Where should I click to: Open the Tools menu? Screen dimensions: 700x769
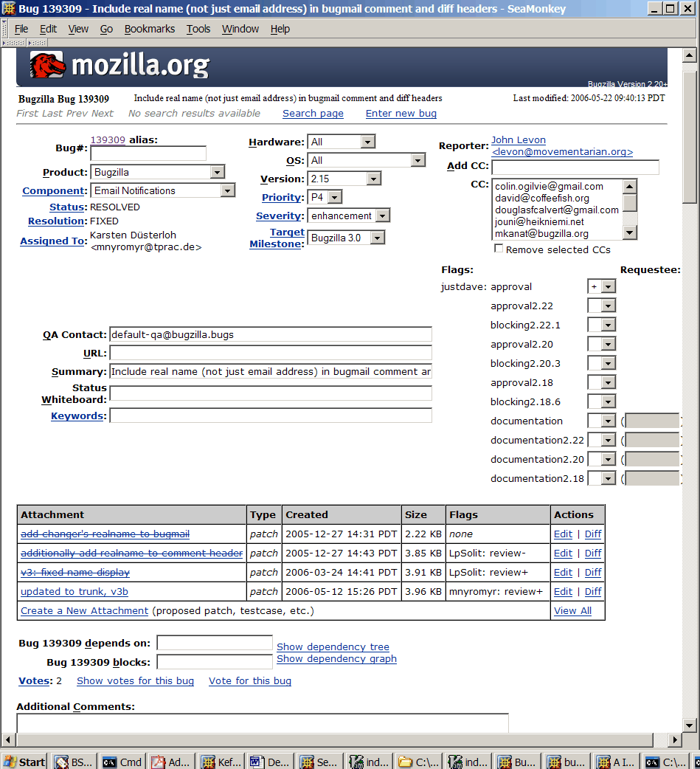[x=198, y=29]
